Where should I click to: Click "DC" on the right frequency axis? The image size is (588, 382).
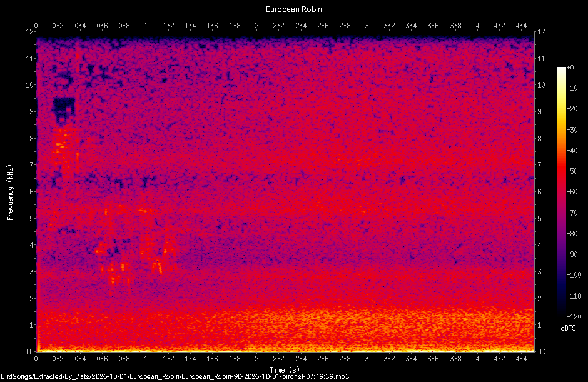pyautogui.click(x=541, y=351)
